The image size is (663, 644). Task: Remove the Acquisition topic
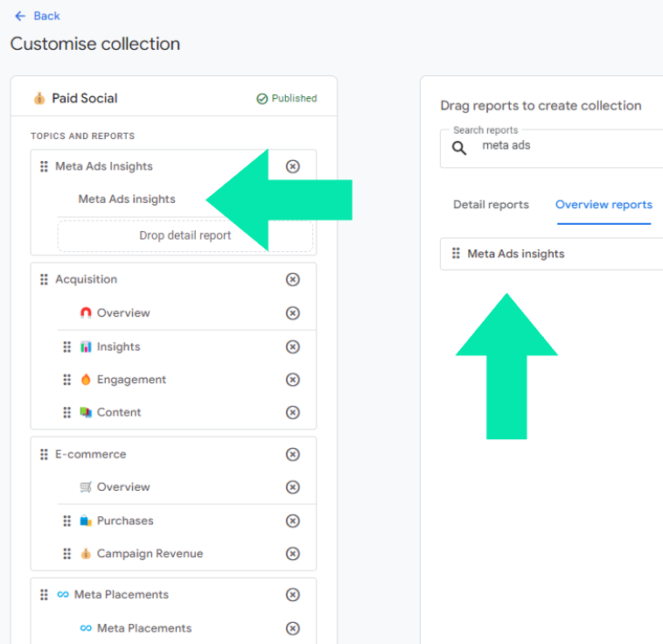click(x=293, y=279)
